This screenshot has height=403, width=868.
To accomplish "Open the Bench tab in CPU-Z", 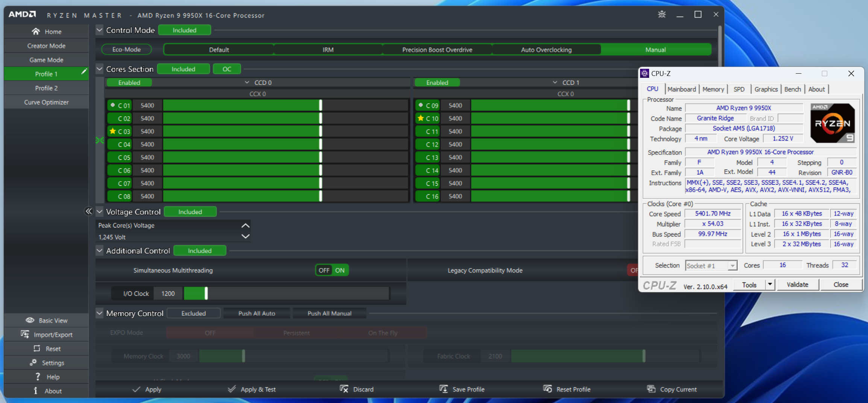I will pos(792,89).
